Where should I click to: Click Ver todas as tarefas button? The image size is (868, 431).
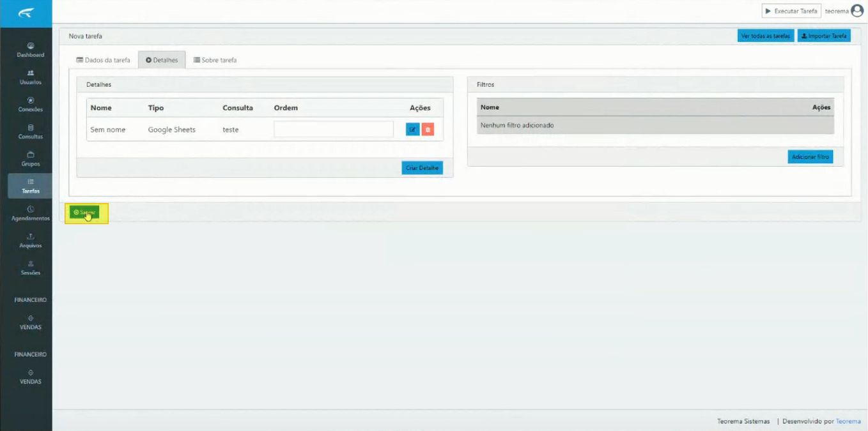[766, 36]
